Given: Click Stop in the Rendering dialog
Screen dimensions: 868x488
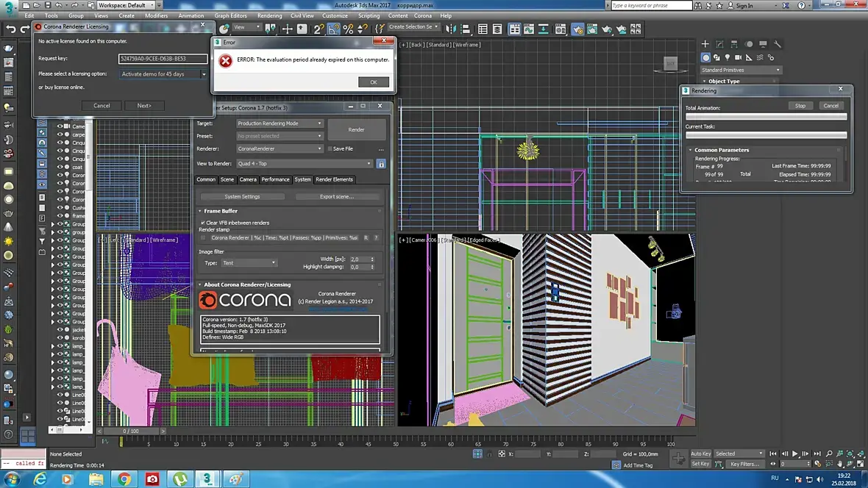Looking at the screenshot, I should click(800, 106).
